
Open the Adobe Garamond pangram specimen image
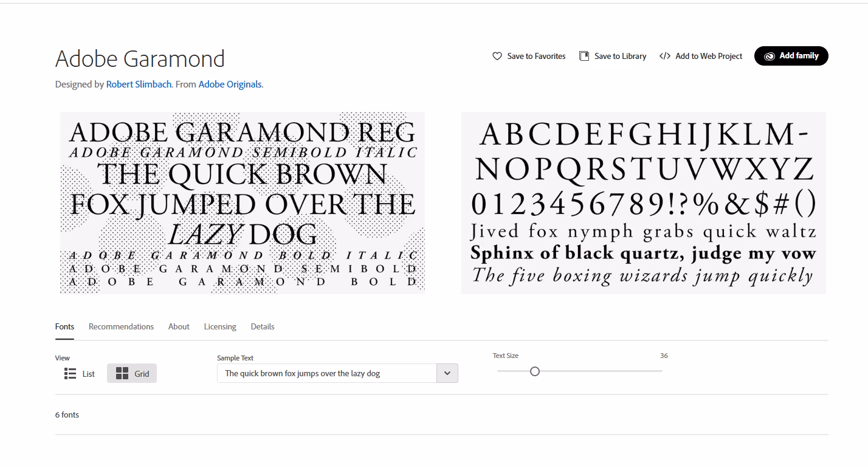[x=243, y=203]
